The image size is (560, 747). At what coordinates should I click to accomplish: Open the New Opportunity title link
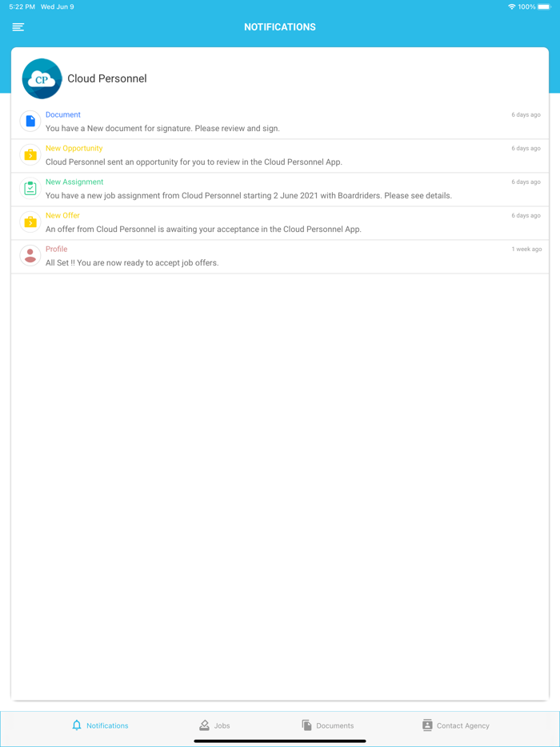74,148
